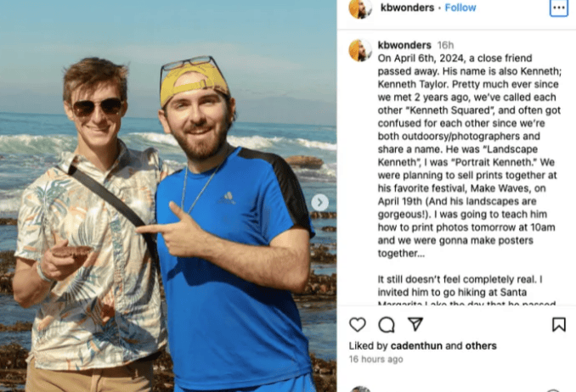Share the post using the paper plane icon
This screenshot has width=576, height=392.
tap(415, 324)
